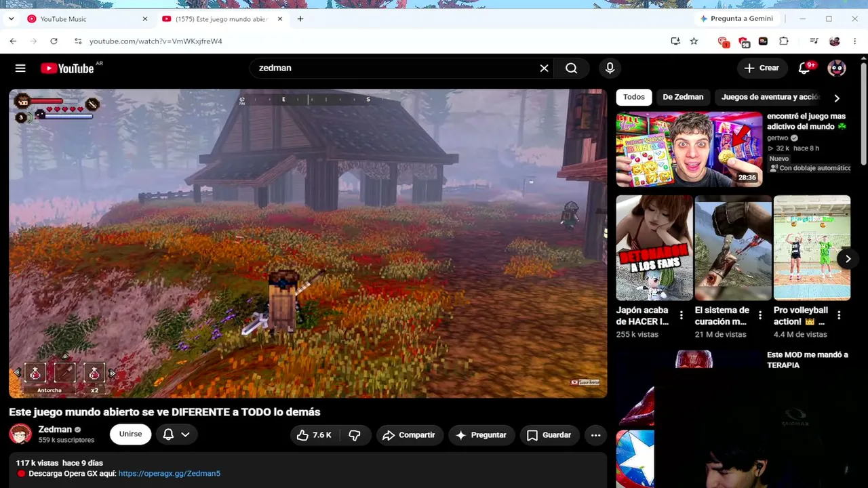Share the video with Compartir
The height and width of the screenshot is (488, 868).
pos(410,435)
